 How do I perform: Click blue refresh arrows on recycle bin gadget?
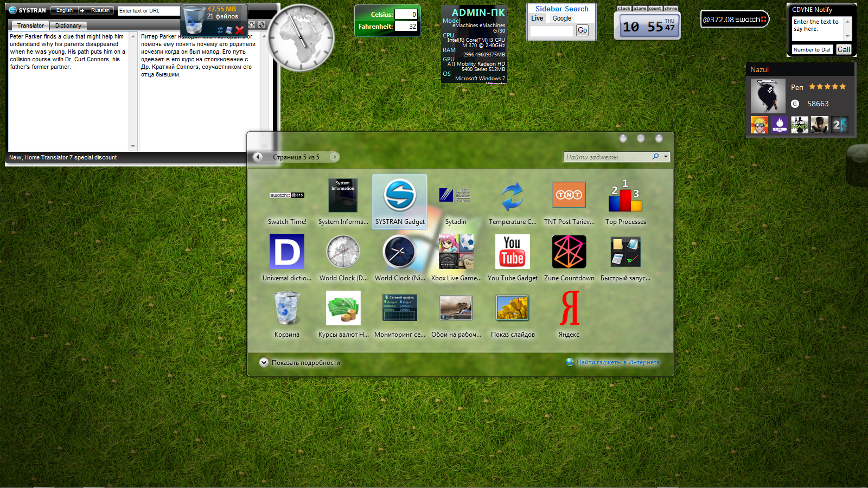tap(220, 30)
